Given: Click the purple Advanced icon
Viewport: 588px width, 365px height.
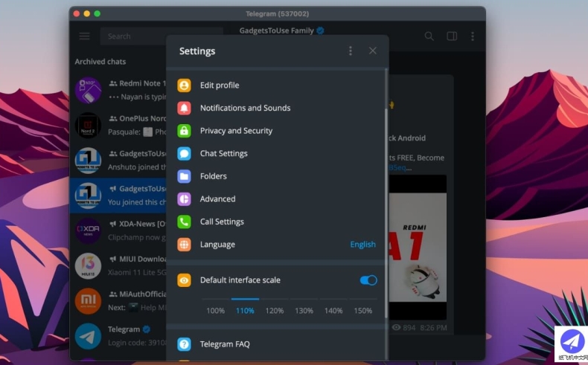Looking at the screenshot, I should 185,199.
